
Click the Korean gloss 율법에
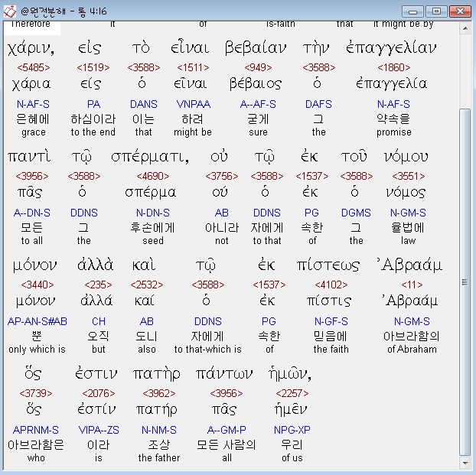click(408, 228)
